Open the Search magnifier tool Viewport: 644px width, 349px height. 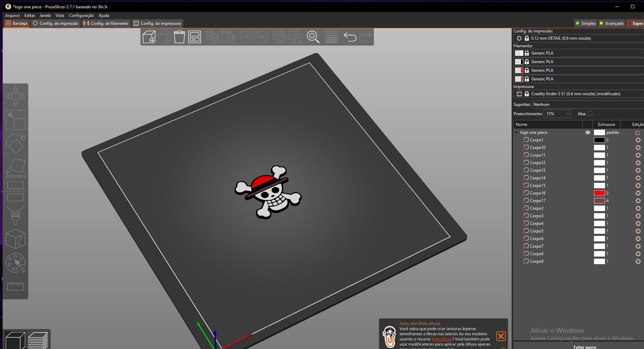(x=313, y=37)
